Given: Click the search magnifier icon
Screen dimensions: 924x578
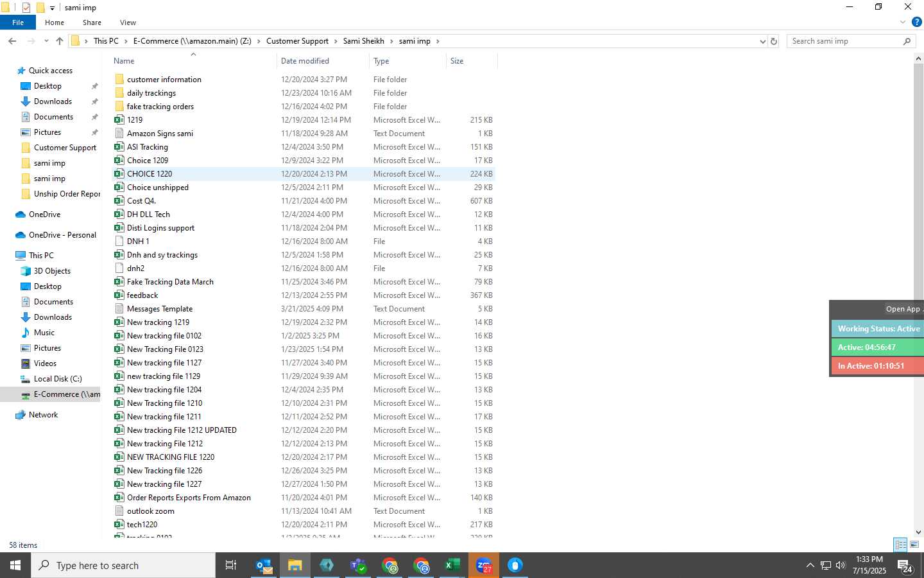Looking at the screenshot, I should tap(907, 41).
